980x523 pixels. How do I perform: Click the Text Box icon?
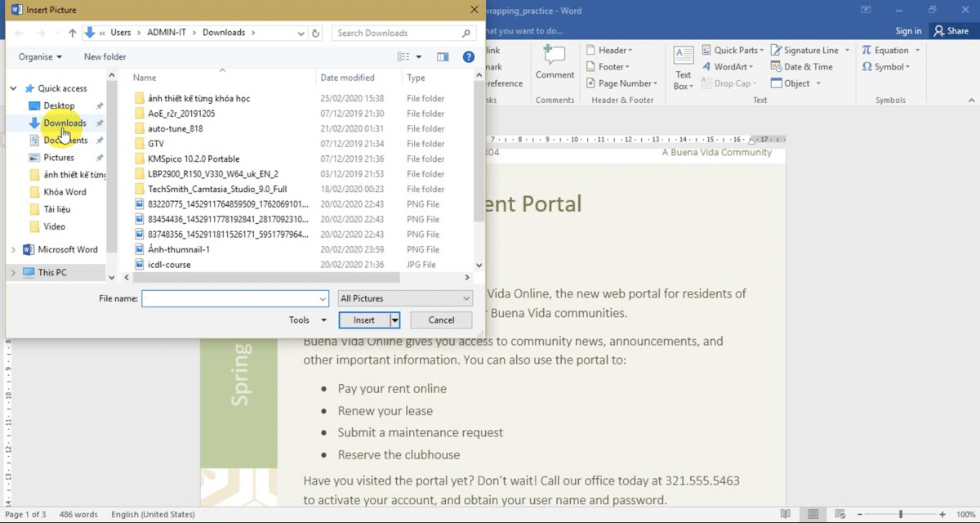coord(684,67)
